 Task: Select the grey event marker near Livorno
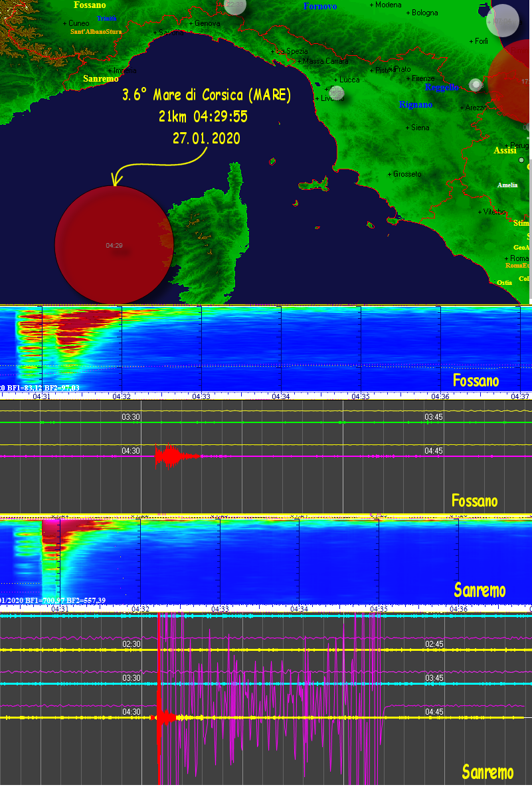[x=336, y=92]
